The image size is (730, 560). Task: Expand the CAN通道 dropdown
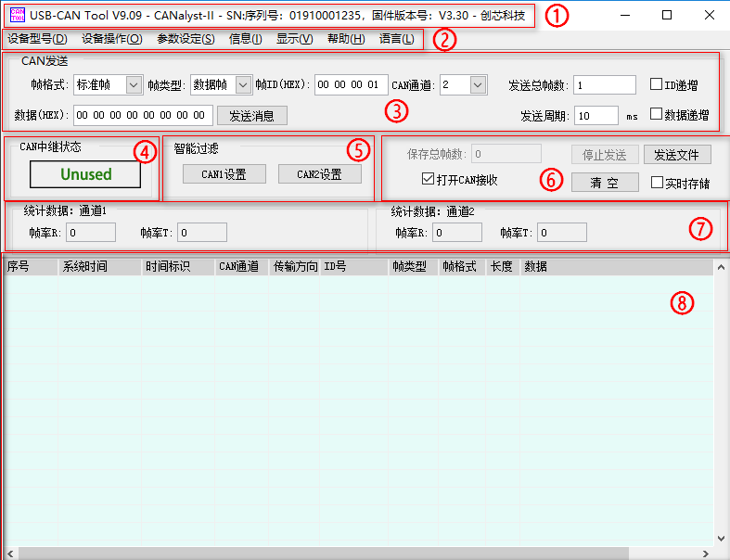[478, 85]
